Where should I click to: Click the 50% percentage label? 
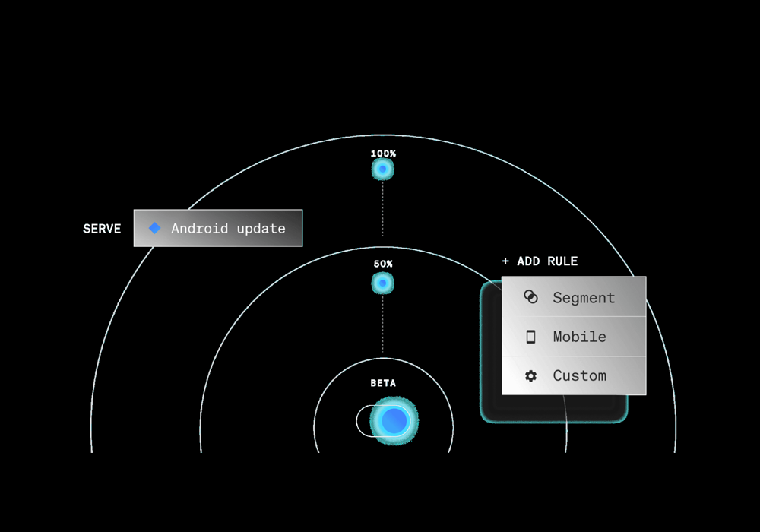click(383, 264)
